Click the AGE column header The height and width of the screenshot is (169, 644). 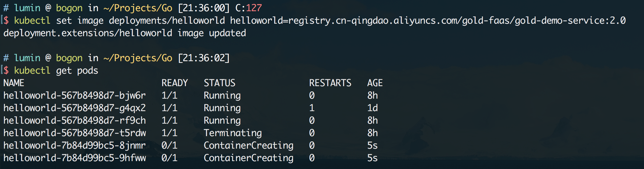click(x=375, y=83)
